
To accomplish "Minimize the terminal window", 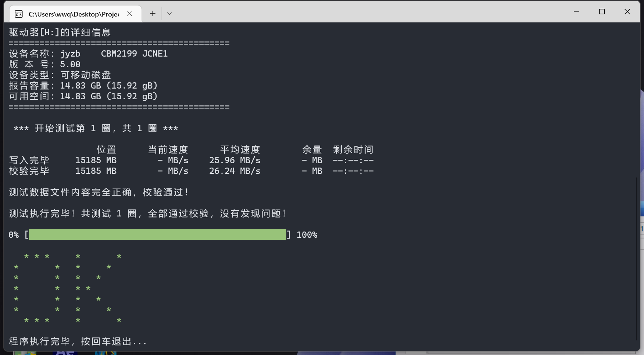I will 576,12.
